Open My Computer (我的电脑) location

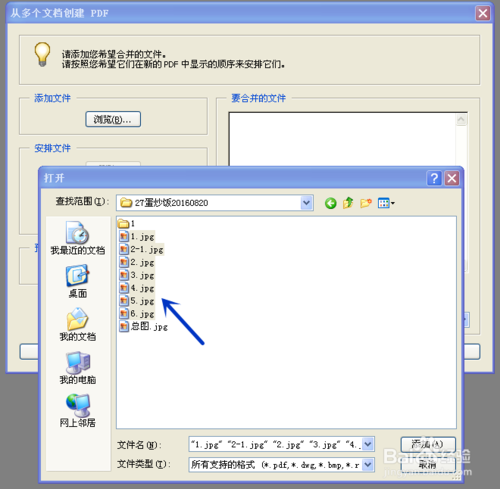[77, 368]
